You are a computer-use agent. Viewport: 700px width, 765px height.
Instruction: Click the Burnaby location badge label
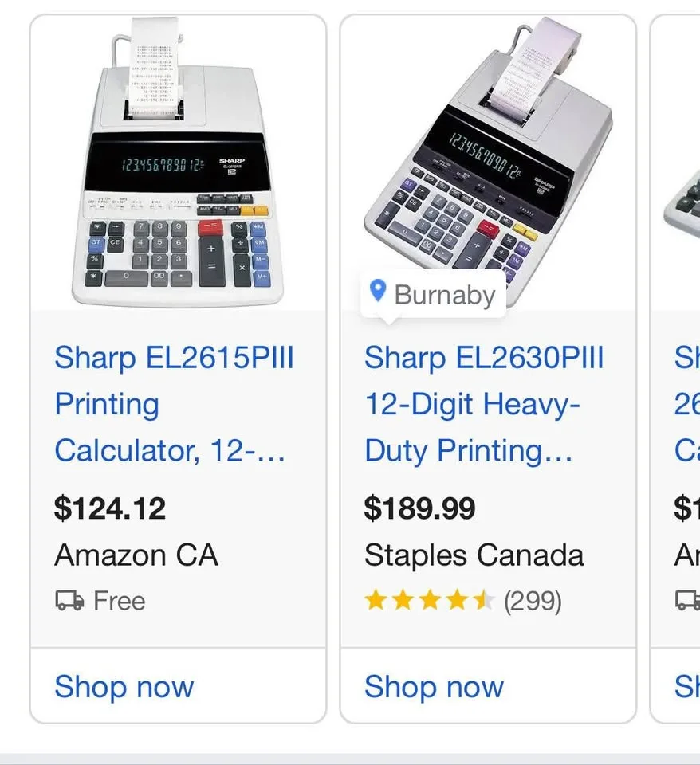(x=443, y=294)
